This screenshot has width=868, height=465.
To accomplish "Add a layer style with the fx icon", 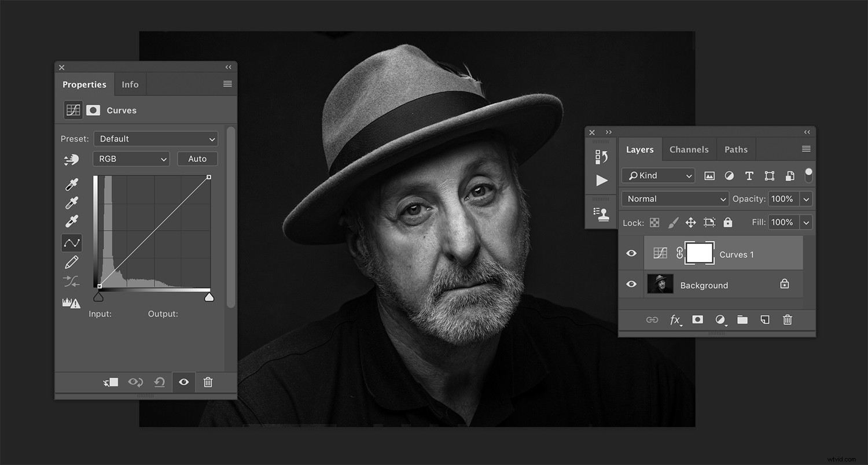I will coord(675,320).
